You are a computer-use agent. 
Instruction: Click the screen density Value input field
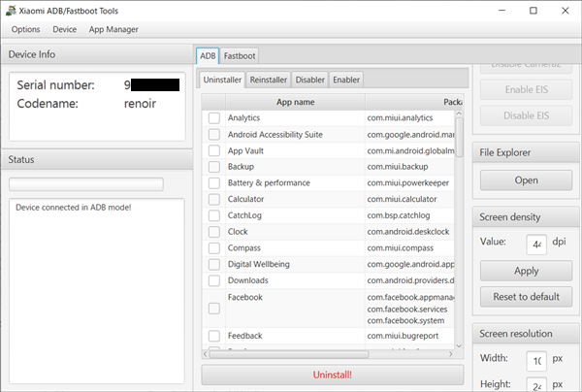coord(536,245)
